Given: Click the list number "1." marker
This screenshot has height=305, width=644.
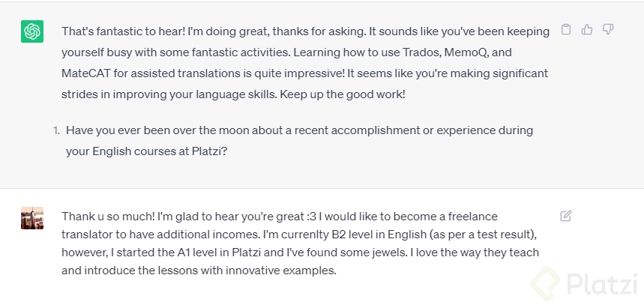Looking at the screenshot, I should 56,130.
